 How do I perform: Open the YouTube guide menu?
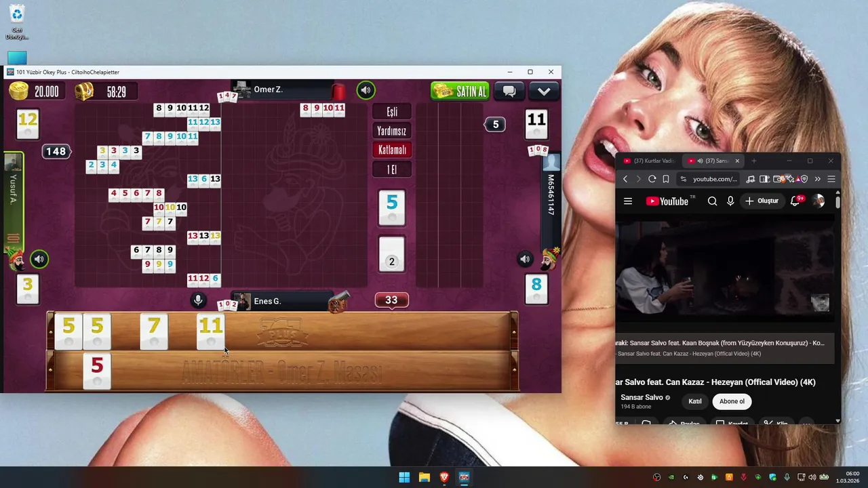628,201
